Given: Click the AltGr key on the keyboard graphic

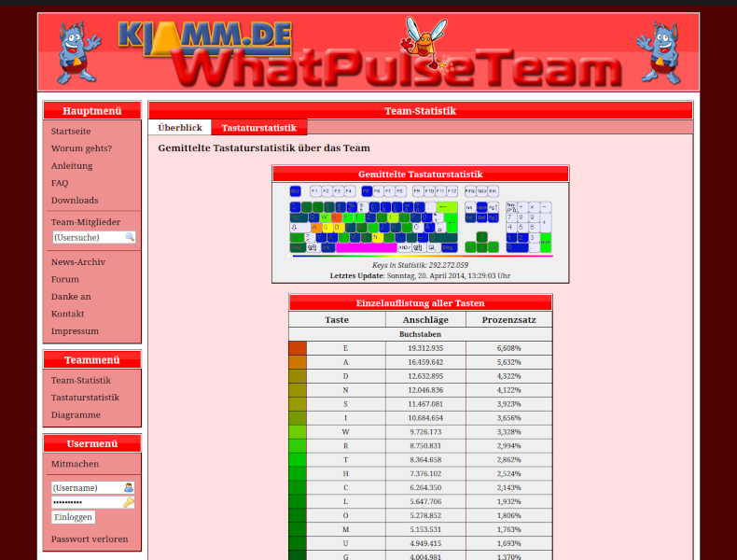Looking at the screenshot, I should tap(404, 247).
